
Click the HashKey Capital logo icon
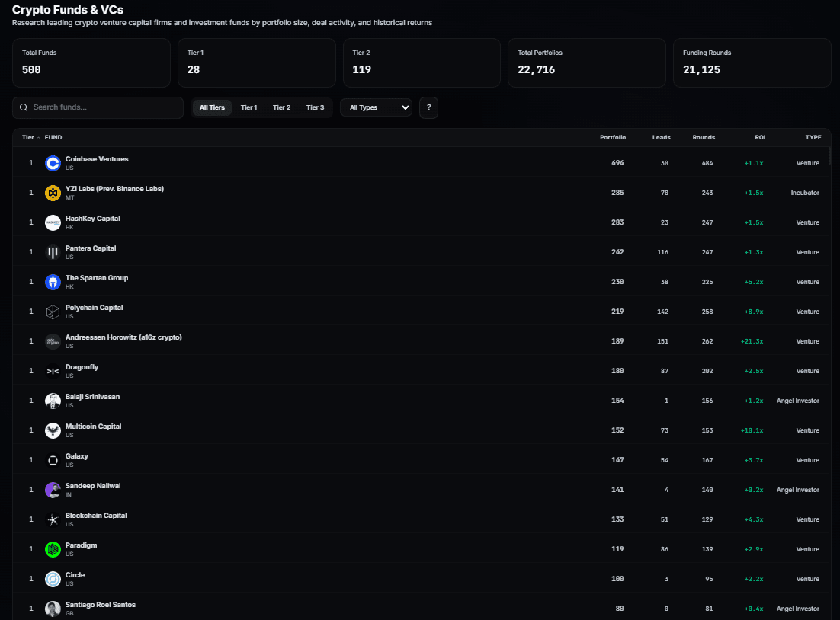53,222
